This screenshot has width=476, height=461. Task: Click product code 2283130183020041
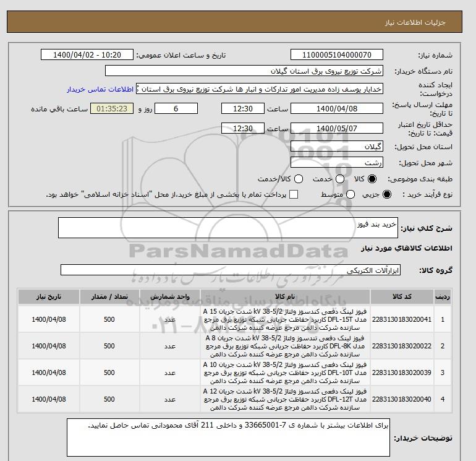(x=402, y=319)
